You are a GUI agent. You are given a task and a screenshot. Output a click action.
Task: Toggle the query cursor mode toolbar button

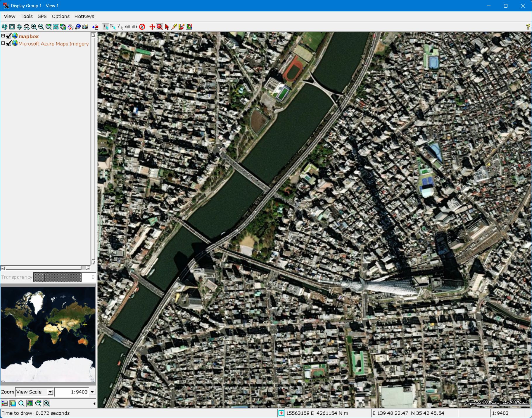(x=120, y=27)
